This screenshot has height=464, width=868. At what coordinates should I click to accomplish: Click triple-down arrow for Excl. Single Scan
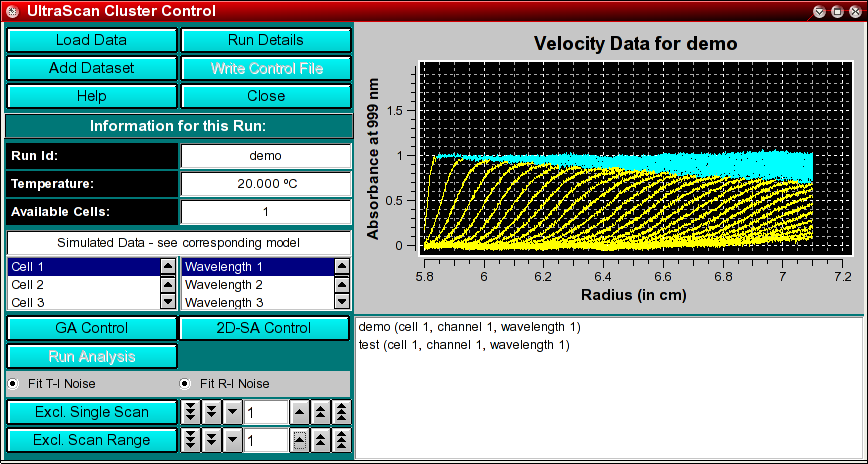pos(191,412)
